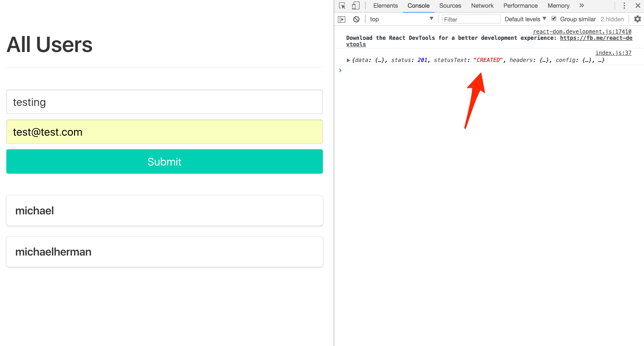Show more DevTools tabs chevron
Image resolution: width=644 pixels, height=346 pixels.
(582, 6)
